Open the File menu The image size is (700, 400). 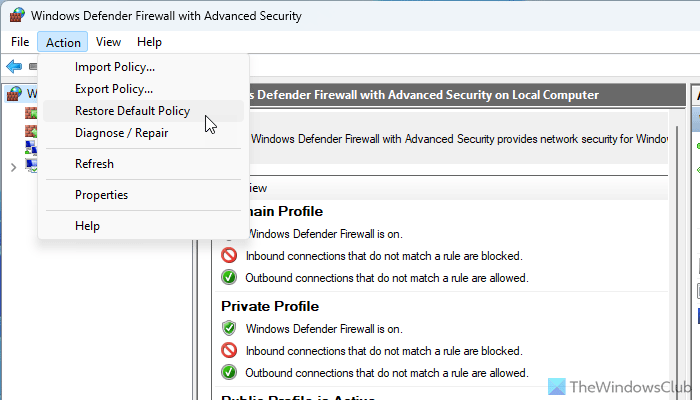point(20,42)
